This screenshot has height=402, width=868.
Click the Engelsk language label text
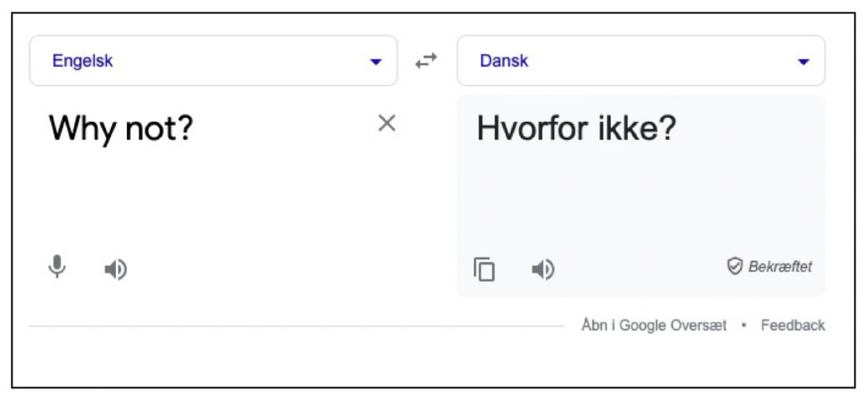[83, 61]
